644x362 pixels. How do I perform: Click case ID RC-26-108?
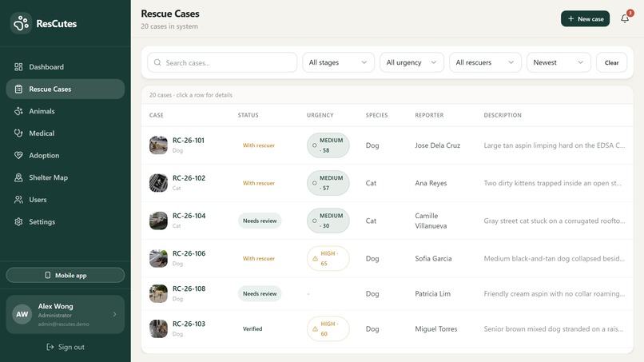click(189, 288)
